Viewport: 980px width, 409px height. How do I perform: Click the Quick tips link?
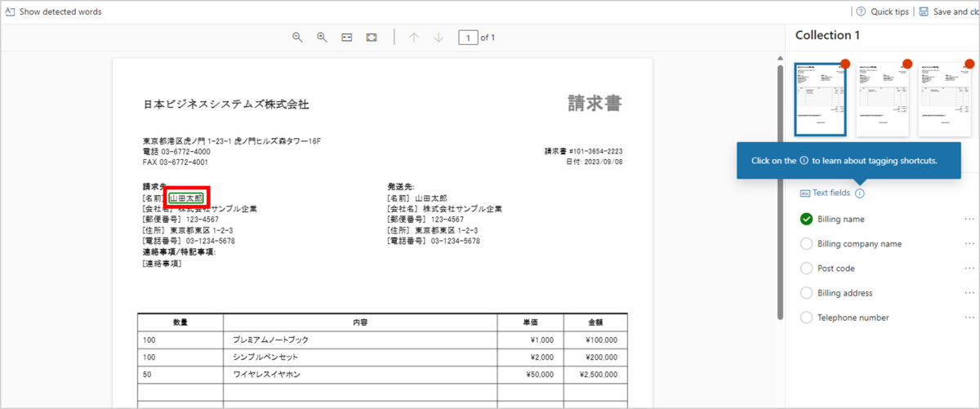(889, 12)
